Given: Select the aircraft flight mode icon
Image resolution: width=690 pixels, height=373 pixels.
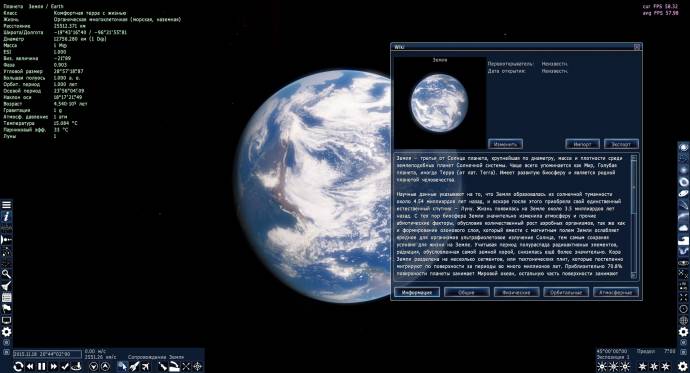Looking at the screenshot, I should point(145,366).
